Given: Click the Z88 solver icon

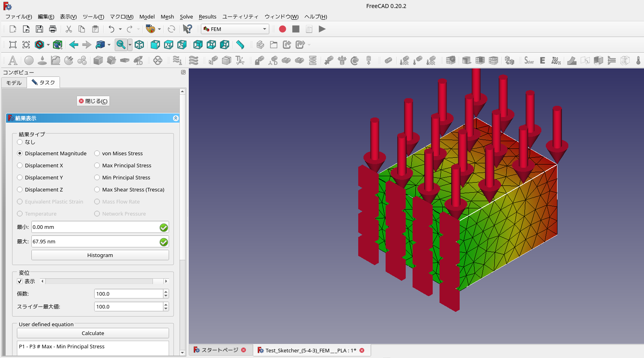Looking at the screenshot, I should 556,60.
